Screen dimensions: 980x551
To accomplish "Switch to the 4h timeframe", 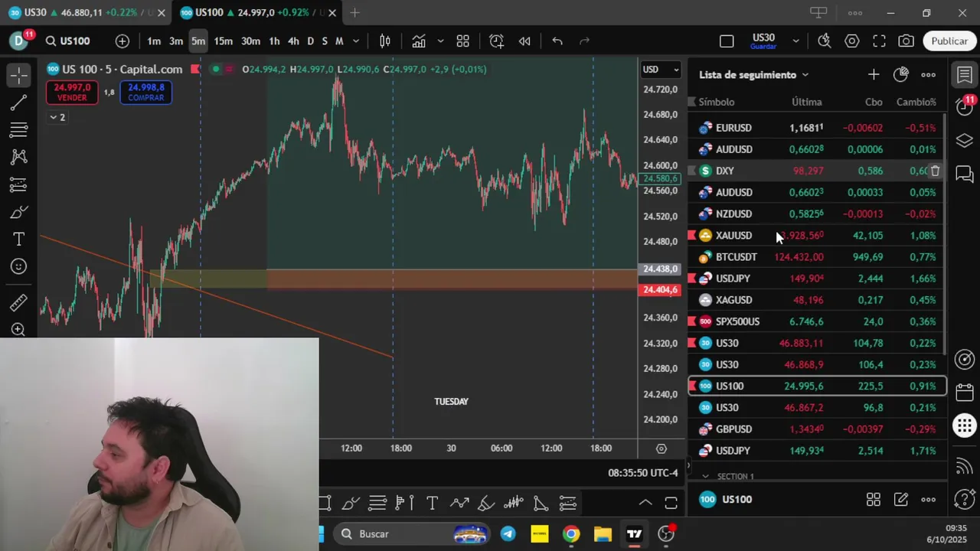I will (293, 41).
